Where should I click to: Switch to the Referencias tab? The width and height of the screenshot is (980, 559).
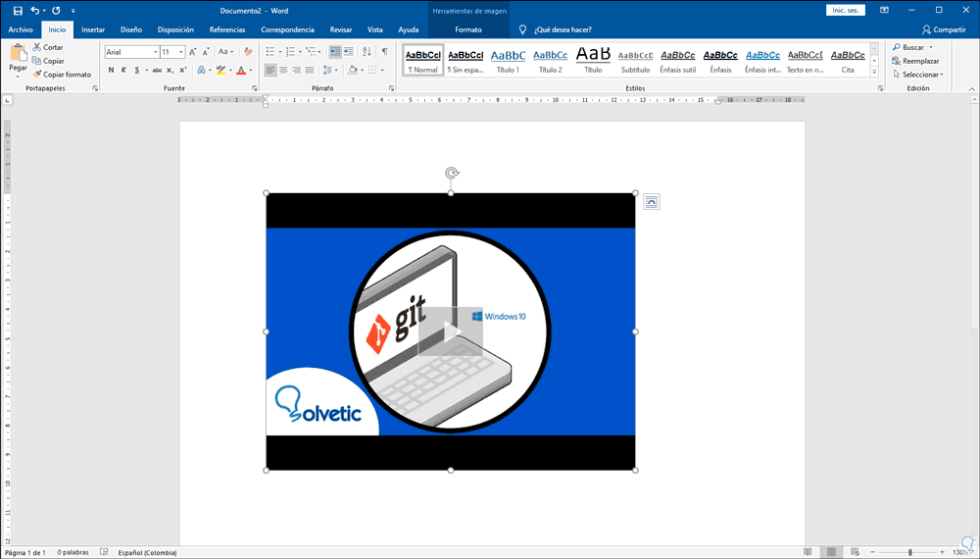coord(227,29)
